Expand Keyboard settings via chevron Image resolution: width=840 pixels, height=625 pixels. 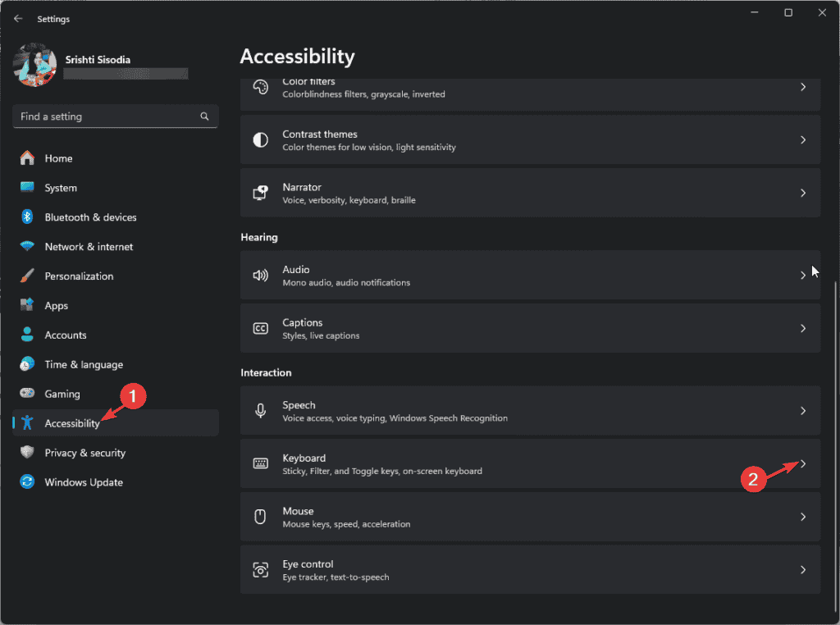803,463
